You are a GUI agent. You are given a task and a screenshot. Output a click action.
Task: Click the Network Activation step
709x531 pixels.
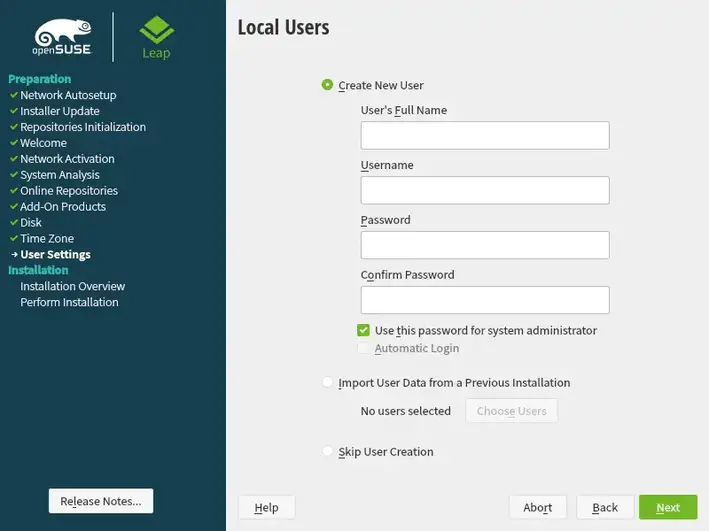click(x=67, y=159)
